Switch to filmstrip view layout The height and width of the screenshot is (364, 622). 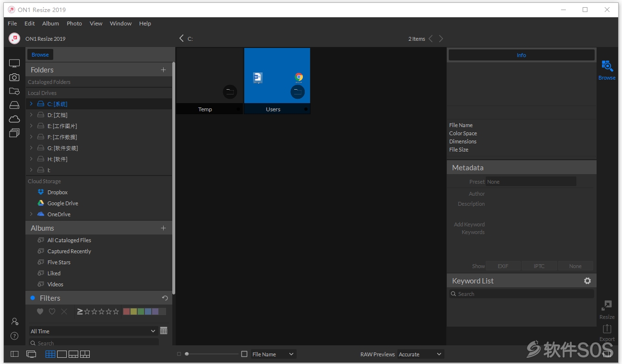[x=73, y=354]
